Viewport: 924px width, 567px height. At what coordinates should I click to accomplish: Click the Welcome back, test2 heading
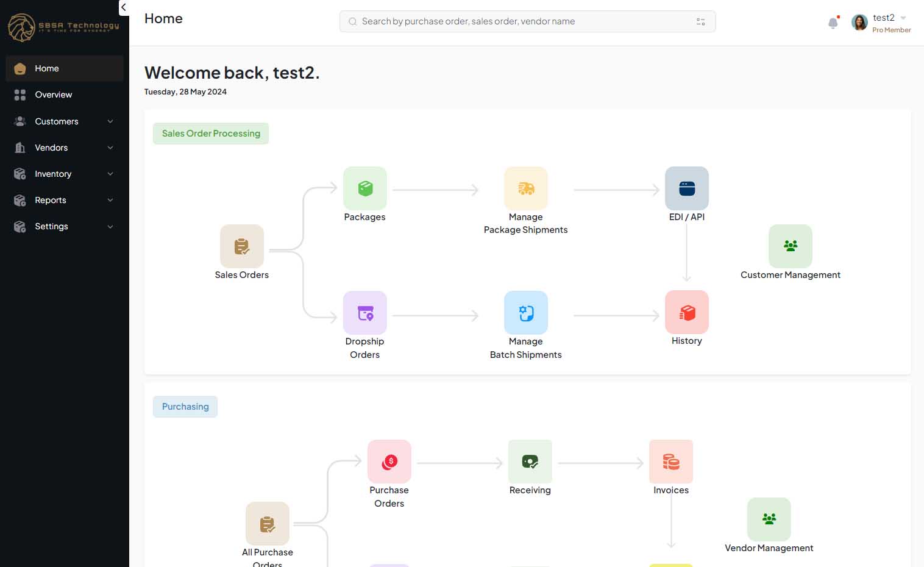[x=232, y=73]
